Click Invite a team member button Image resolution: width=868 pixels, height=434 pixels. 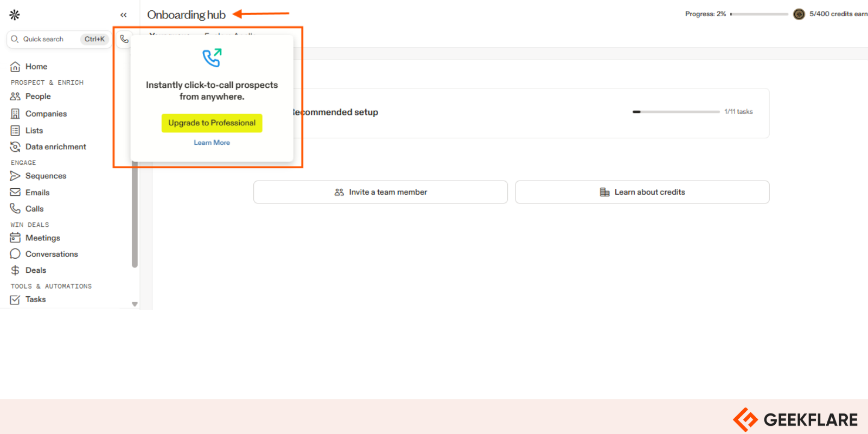point(380,192)
